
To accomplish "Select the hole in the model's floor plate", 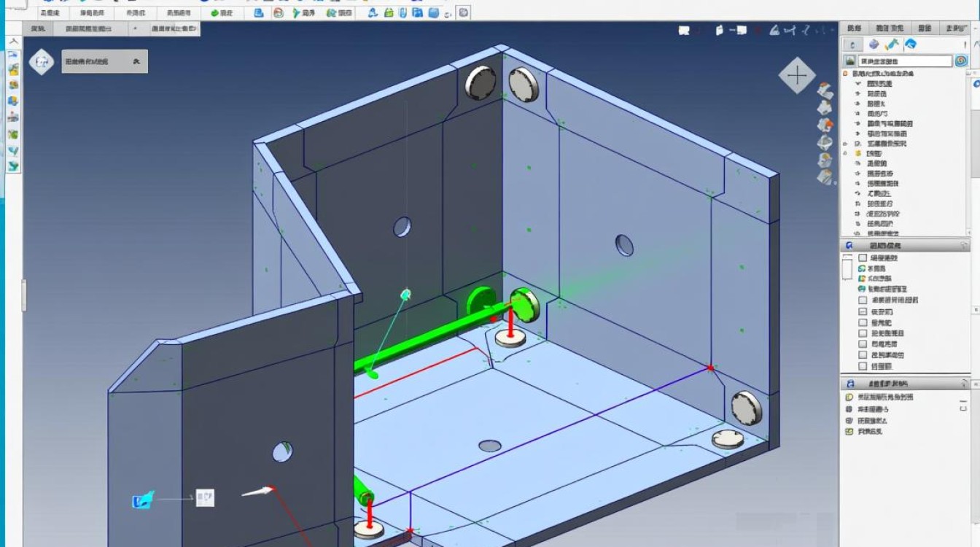I will tap(490, 446).
